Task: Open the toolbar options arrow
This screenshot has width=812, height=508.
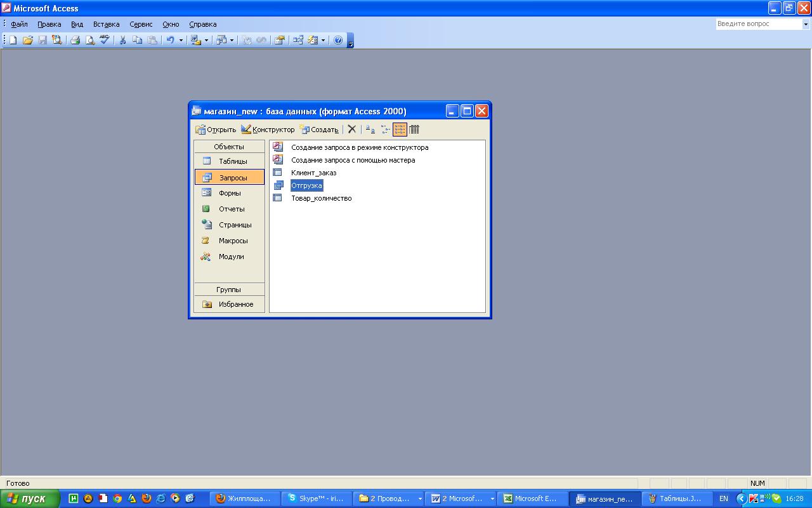Action: click(x=351, y=41)
